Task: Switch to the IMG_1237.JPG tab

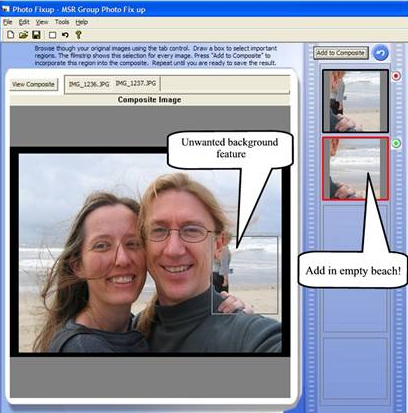Action: click(136, 83)
